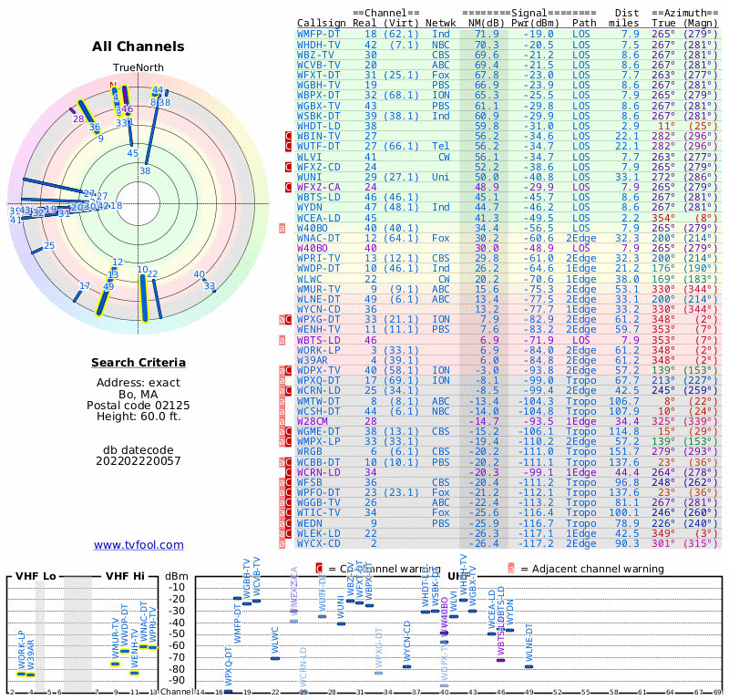This screenshot has height=700, width=729.
Task: Click the adjacent-channel 'a' icon beside WMTW-DT
Action: pyautogui.click(x=282, y=401)
